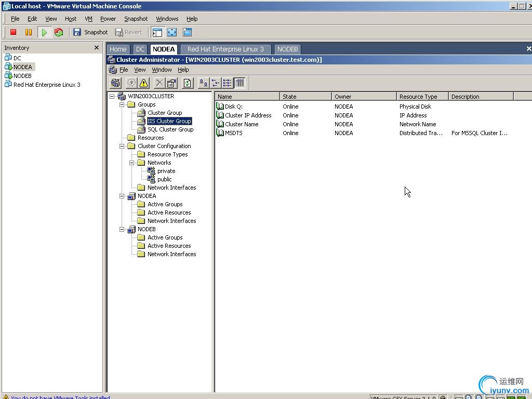Click the red Power Off stop icon
Image resolution: width=532 pixels, height=399 pixels.
(x=14, y=32)
